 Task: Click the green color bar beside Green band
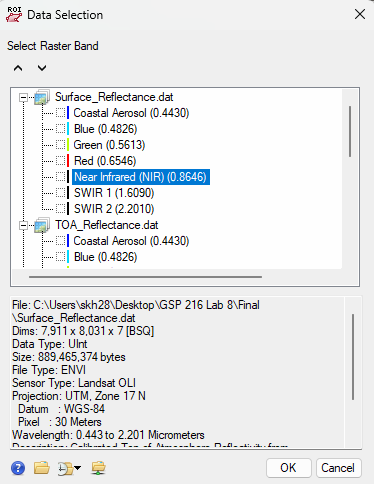point(68,145)
